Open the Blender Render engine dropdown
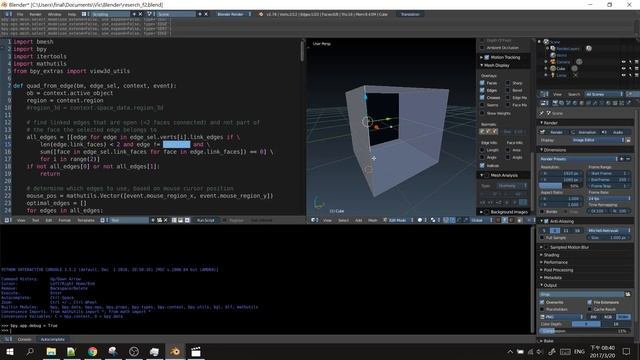The image size is (640, 360). pyautogui.click(x=233, y=14)
